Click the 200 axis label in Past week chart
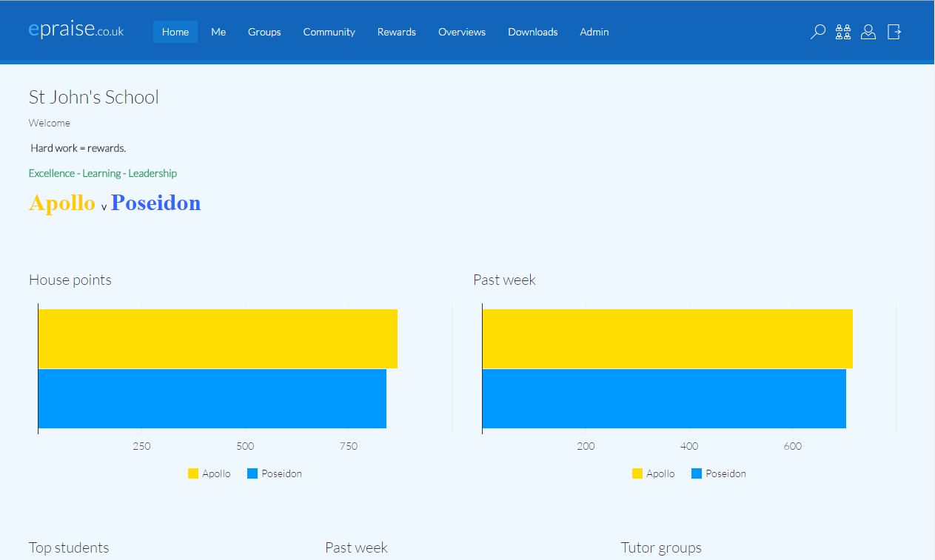This screenshot has width=935, height=560. (x=586, y=446)
